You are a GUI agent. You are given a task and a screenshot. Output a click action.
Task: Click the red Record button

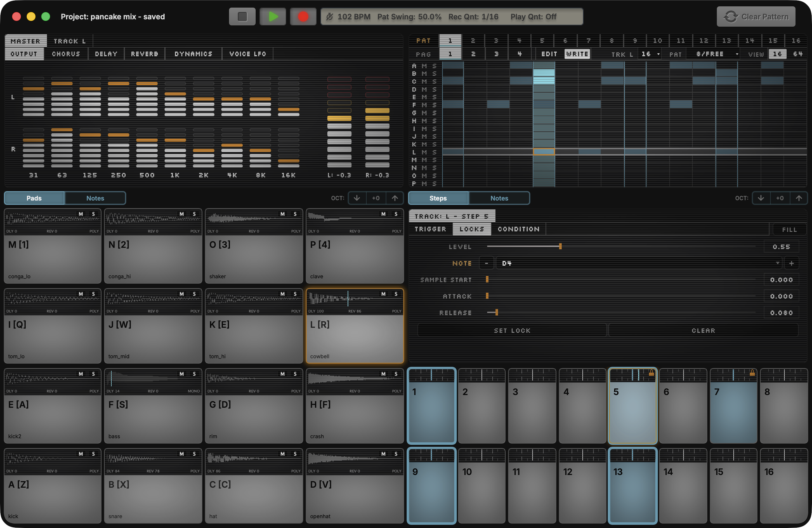(303, 17)
